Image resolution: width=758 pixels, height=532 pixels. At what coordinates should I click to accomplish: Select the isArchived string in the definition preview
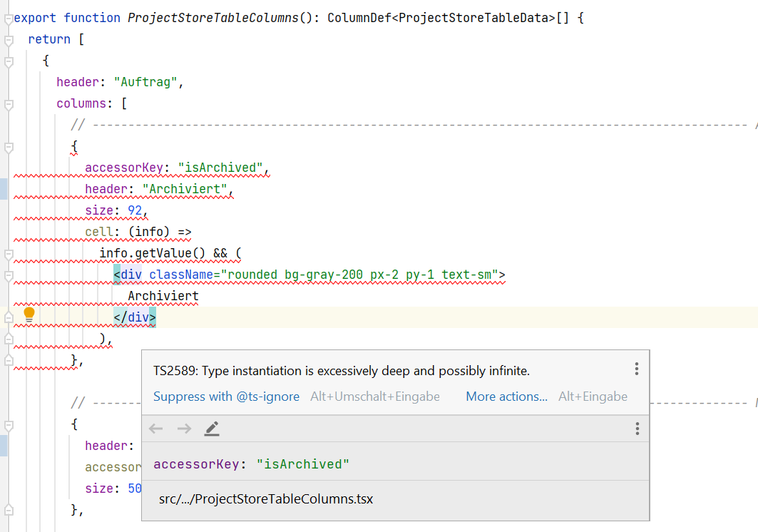click(x=302, y=464)
